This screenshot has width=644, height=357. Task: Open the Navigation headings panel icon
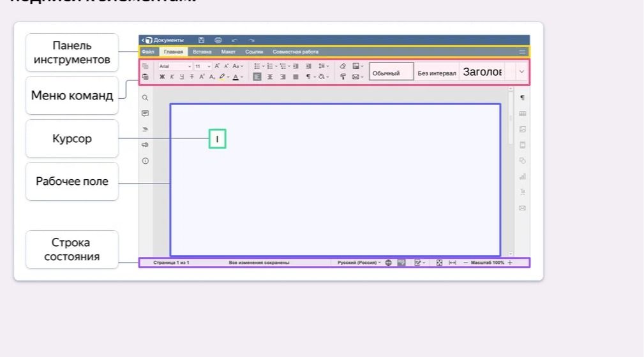pyautogui.click(x=145, y=129)
